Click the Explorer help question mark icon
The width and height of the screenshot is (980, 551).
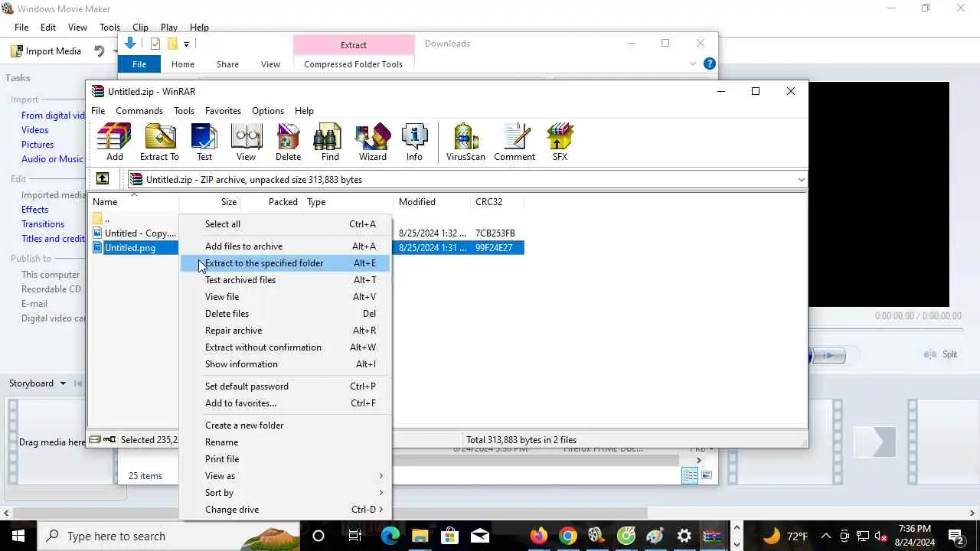click(x=709, y=64)
